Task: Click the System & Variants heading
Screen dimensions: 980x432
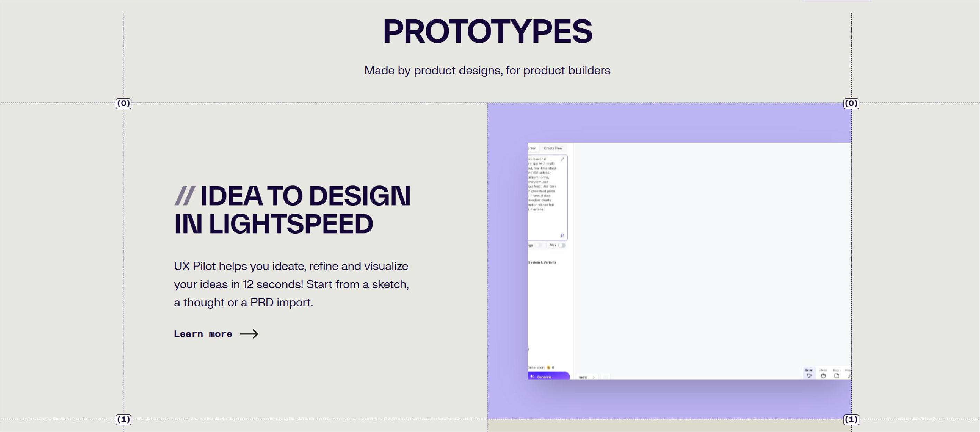Action: [542, 262]
